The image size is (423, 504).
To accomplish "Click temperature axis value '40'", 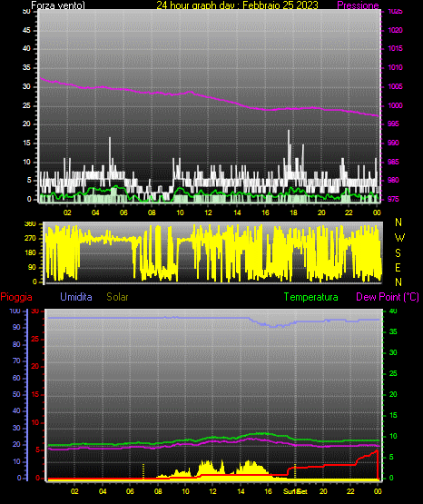I will click(x=393, y=311).
